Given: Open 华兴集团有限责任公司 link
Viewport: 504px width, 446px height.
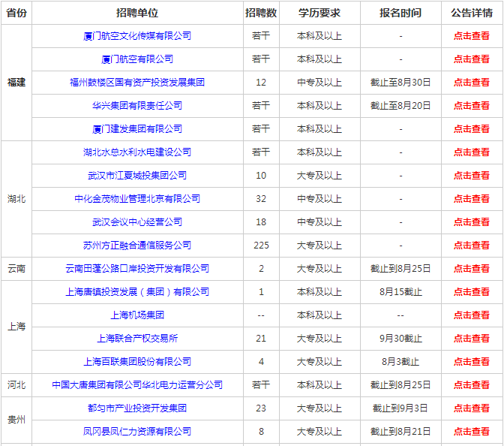Looking at the screenshot, I should tap(137, 106).
